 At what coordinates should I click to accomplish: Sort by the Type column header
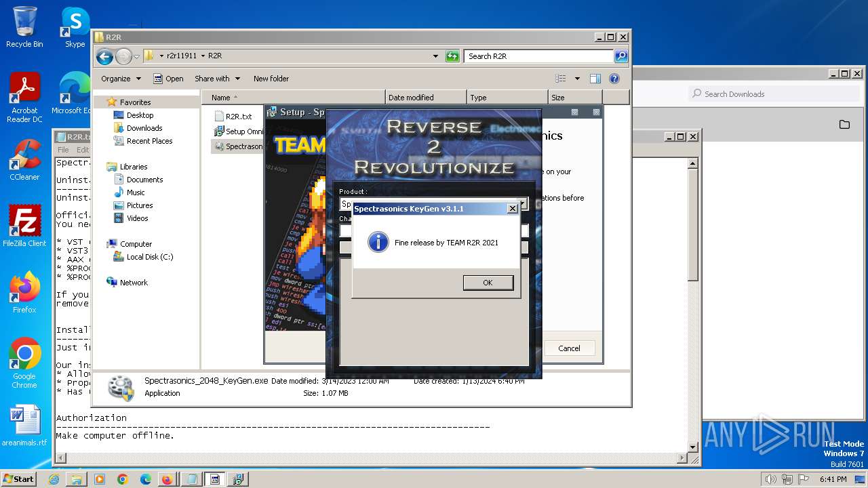tap(507, 98)
